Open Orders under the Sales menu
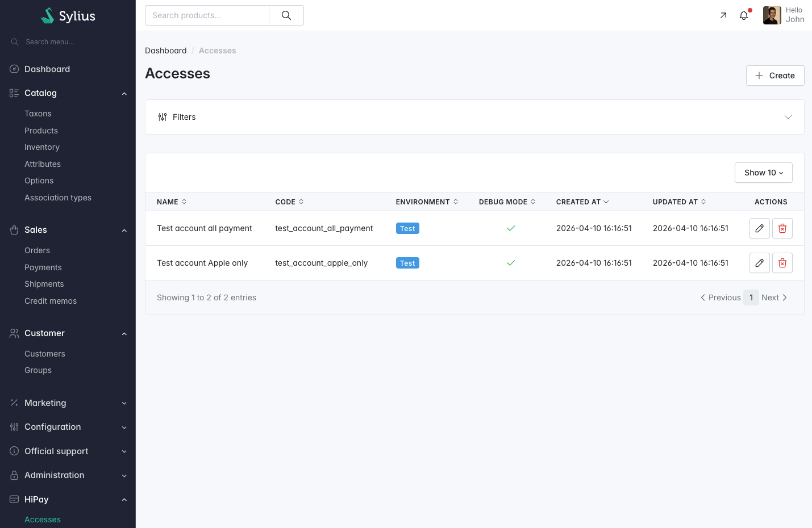Screen dimensions: 812x528 pyautogui.click(x=37, y=250)
